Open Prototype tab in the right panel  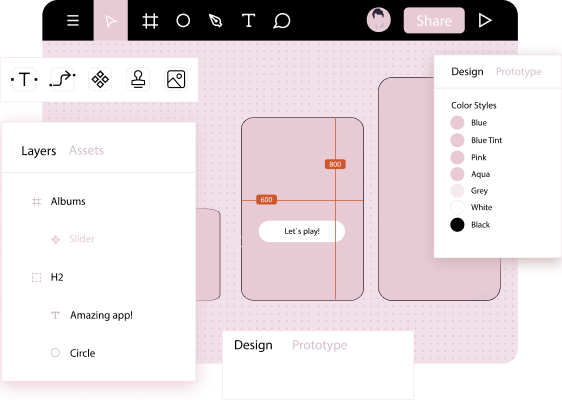pos(519,72)
